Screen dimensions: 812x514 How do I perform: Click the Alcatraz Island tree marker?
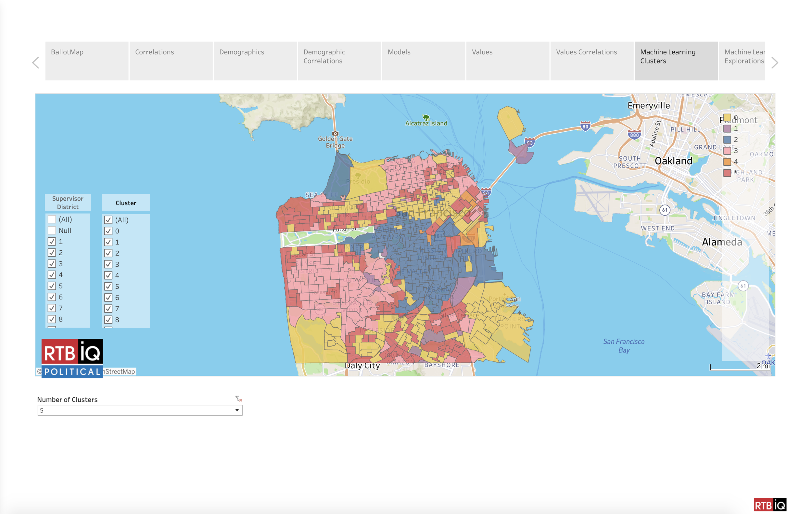[426, 117]
